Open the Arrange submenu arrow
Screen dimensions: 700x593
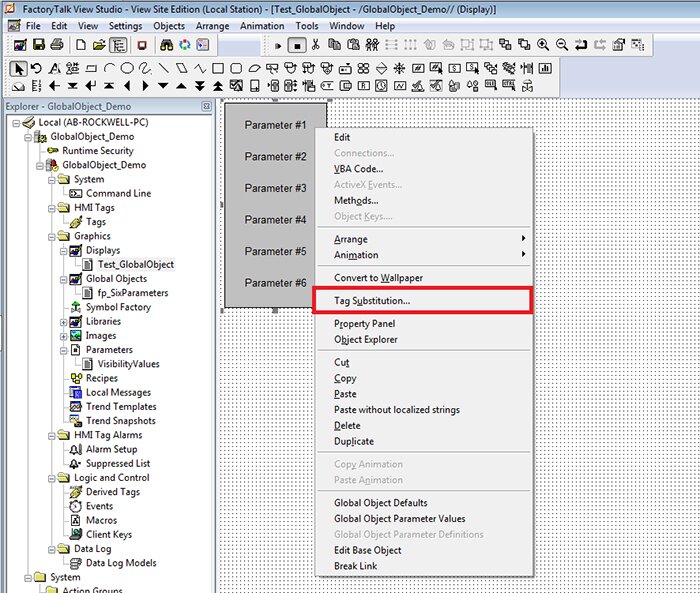pyautogui.click(x=523, y=238)
